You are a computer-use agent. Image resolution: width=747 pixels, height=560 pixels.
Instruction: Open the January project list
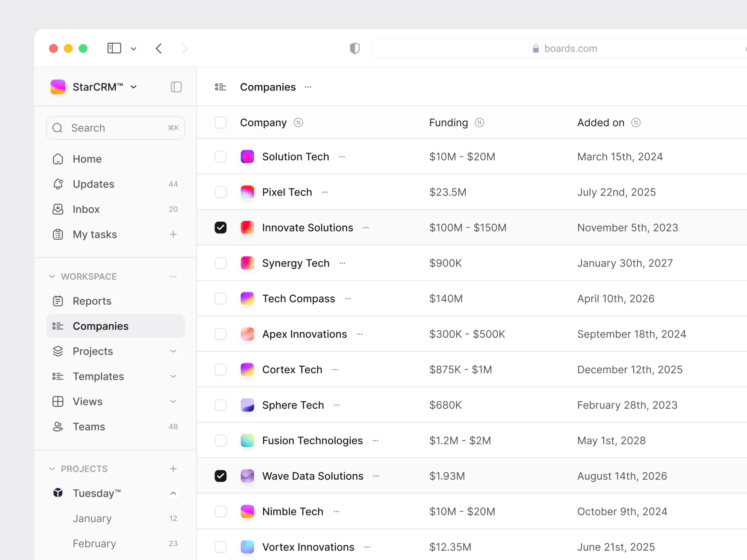116,518
